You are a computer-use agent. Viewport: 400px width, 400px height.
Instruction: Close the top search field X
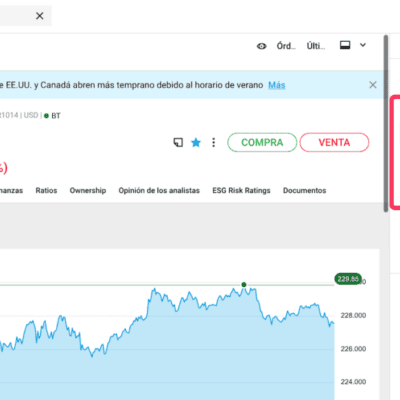(x=40, y=16)
